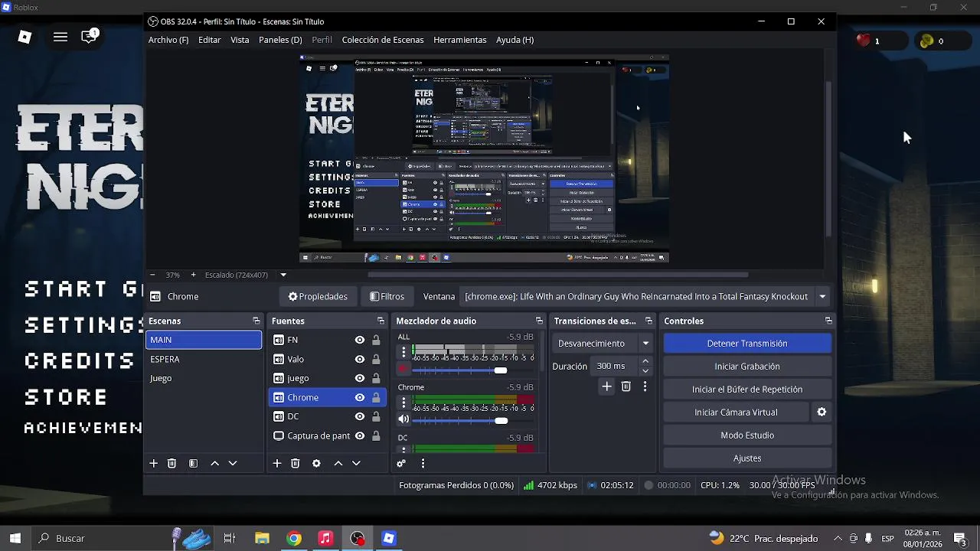Screen dimensions: 980x551
Task: Show hidden system tray icons chevron
Action: coord(838,538)
